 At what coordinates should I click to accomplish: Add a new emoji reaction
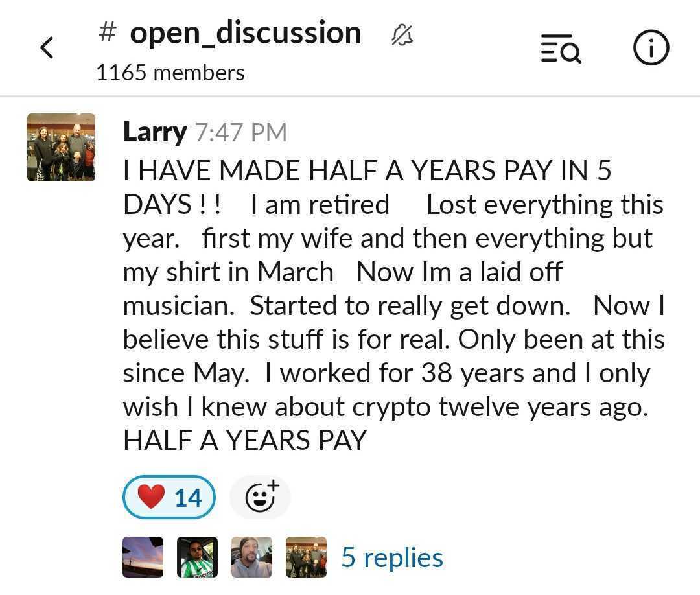261,497
